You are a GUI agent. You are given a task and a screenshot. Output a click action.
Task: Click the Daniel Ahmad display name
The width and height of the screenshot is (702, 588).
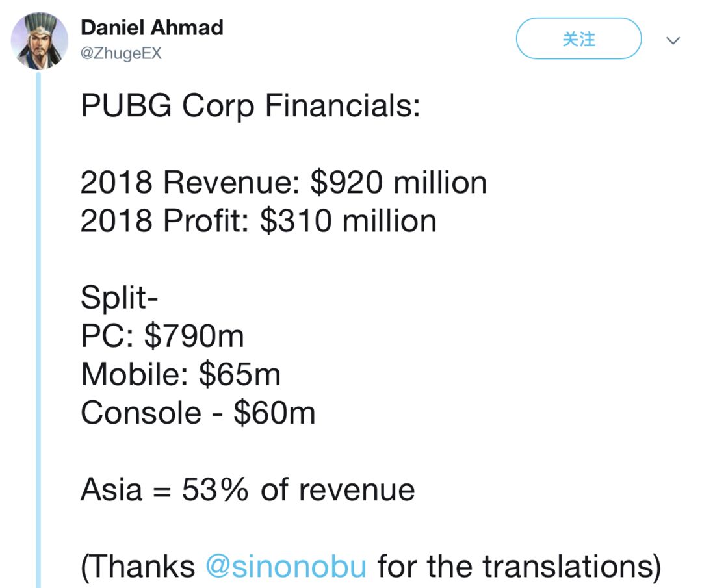click(x=151, y=28)
